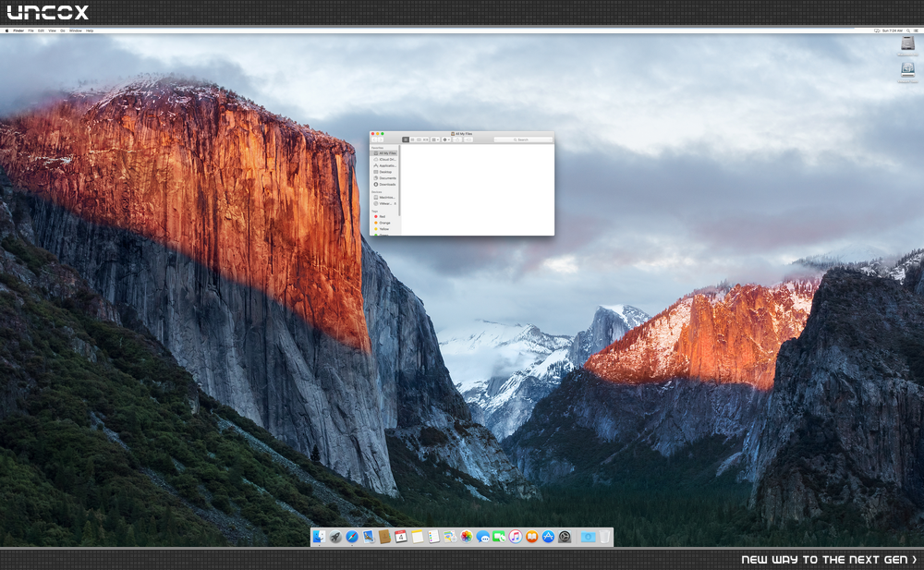This screenshot has height=570, width=924.
Task: Select the Orange tag in Finder sidebar
Action: [384, 223]
